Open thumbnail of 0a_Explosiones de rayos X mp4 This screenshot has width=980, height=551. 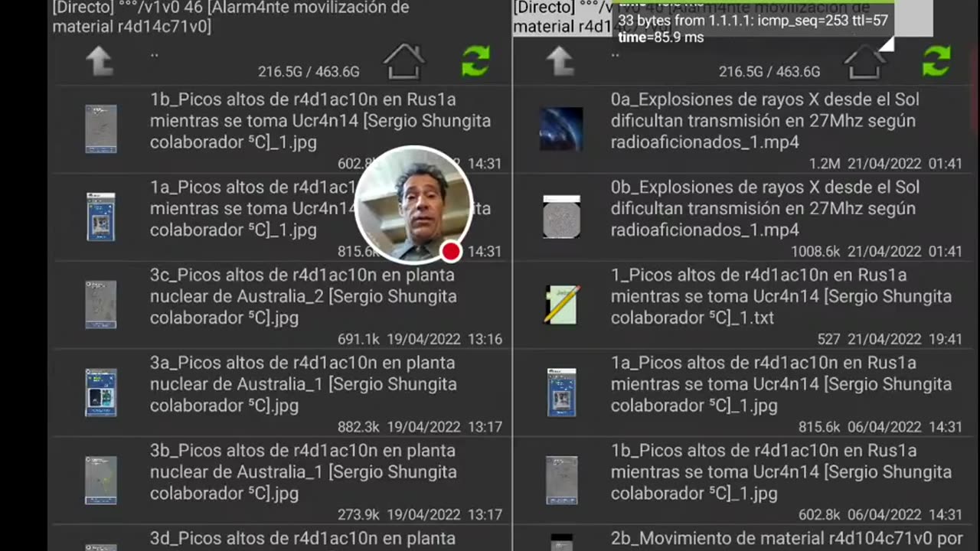(x=561, y=129)
